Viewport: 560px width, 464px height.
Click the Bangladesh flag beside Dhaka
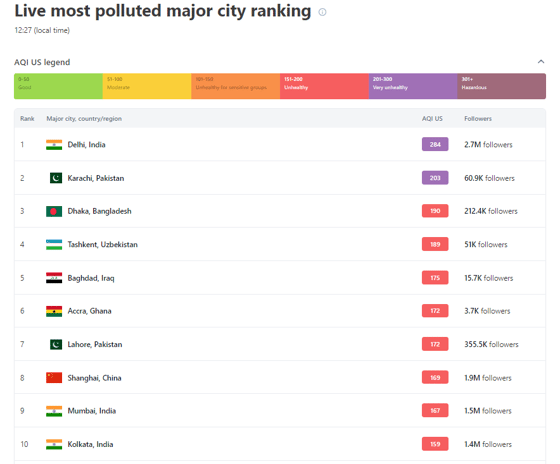pyautogui.click(x=54, y=211)
